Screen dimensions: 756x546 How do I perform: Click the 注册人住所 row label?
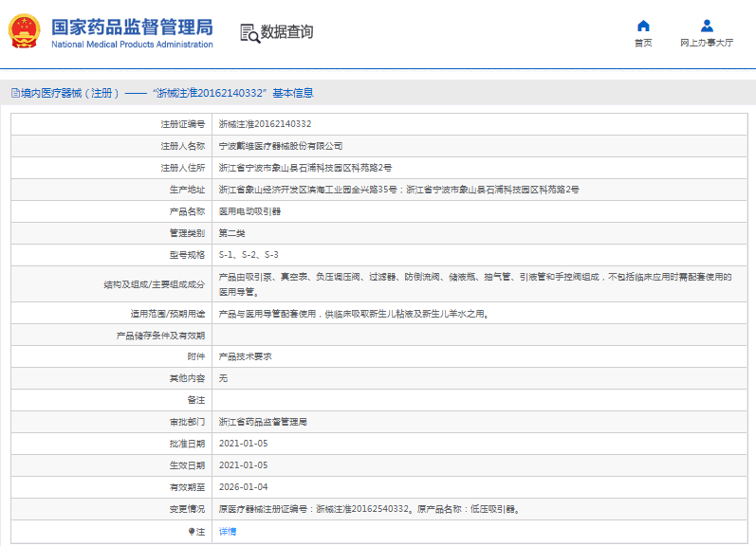pos(183,168)
